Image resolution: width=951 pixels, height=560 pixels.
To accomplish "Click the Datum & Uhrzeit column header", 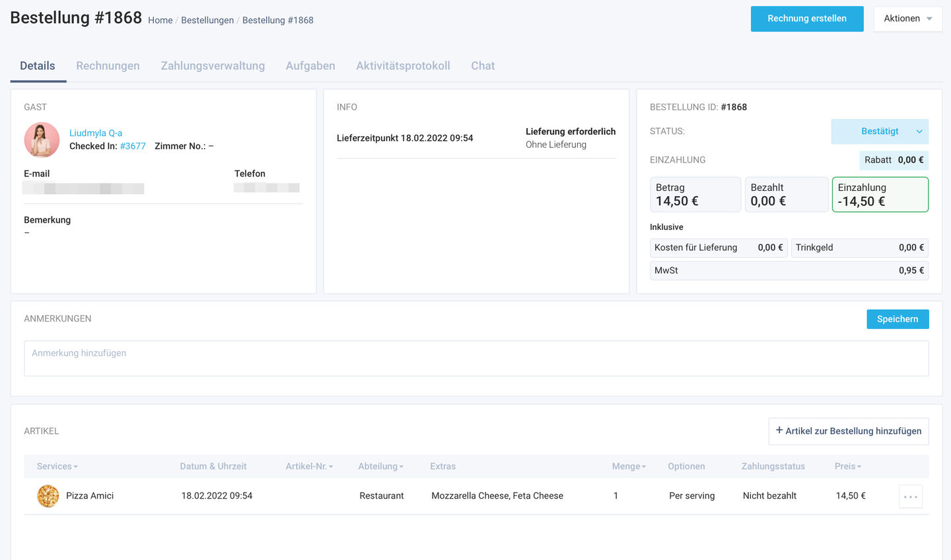I will (213, 466).
